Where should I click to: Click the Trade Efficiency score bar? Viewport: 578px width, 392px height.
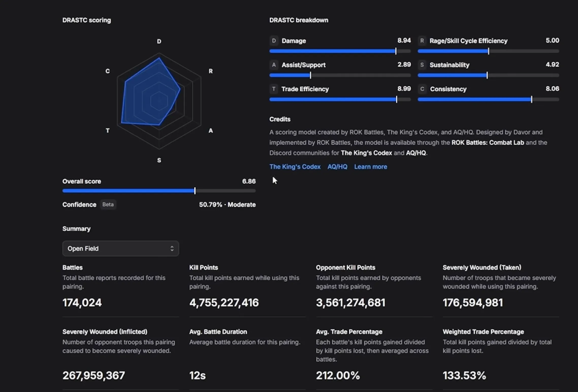[340, 99]
